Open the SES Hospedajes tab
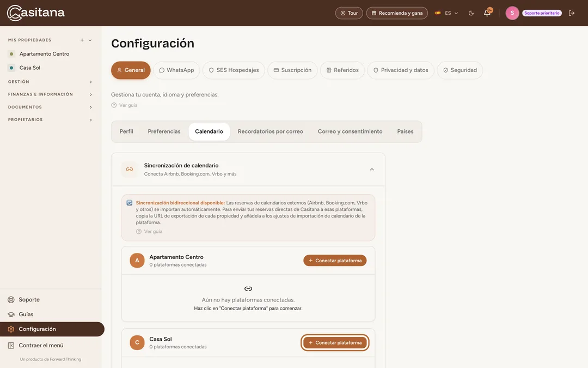Image resolution: width=588 pixels, height=368 pixels. pyautogui.click(x=234, y=70)
